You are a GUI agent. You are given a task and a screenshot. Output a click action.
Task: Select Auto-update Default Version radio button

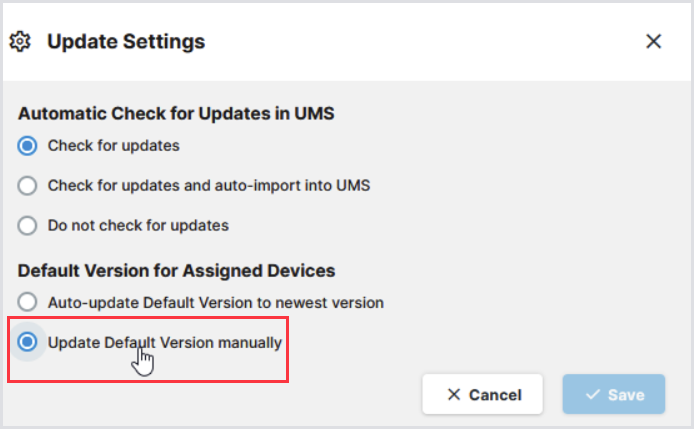28,302
